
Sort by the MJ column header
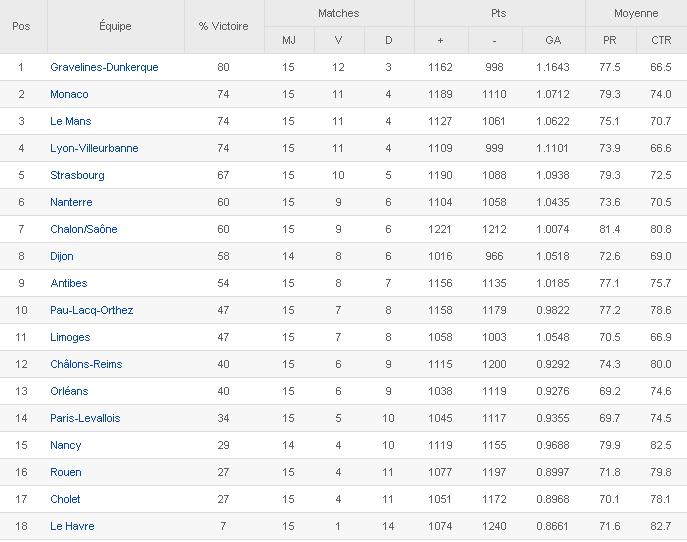click(x=288, y=40)
